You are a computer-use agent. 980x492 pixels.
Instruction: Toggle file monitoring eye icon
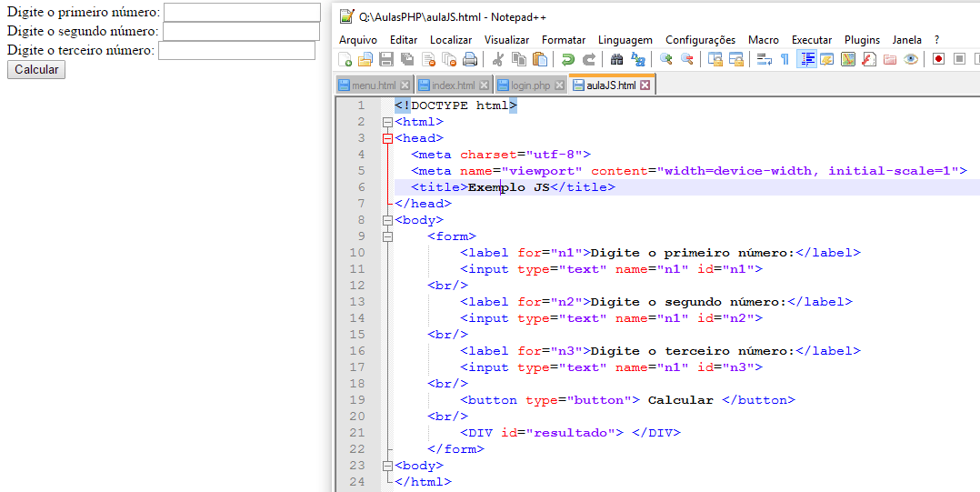pyautogui.click(x=911, y=59)
